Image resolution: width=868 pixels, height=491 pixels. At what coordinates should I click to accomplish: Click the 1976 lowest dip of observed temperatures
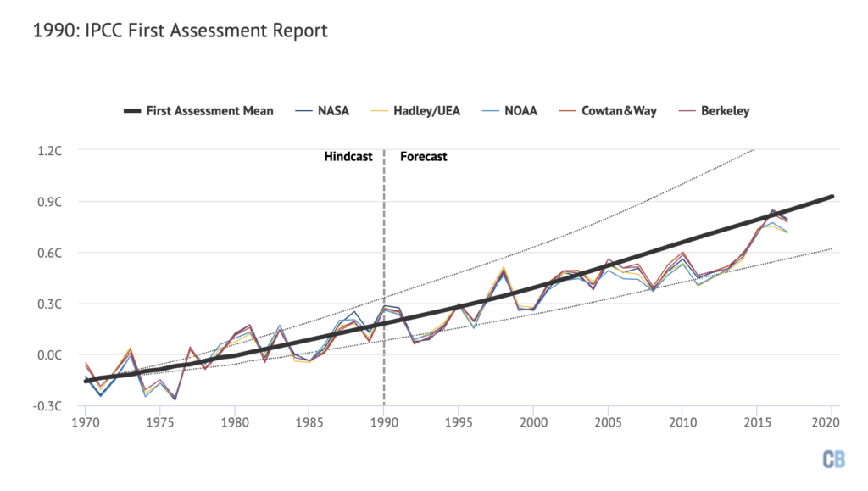(175, 399)
